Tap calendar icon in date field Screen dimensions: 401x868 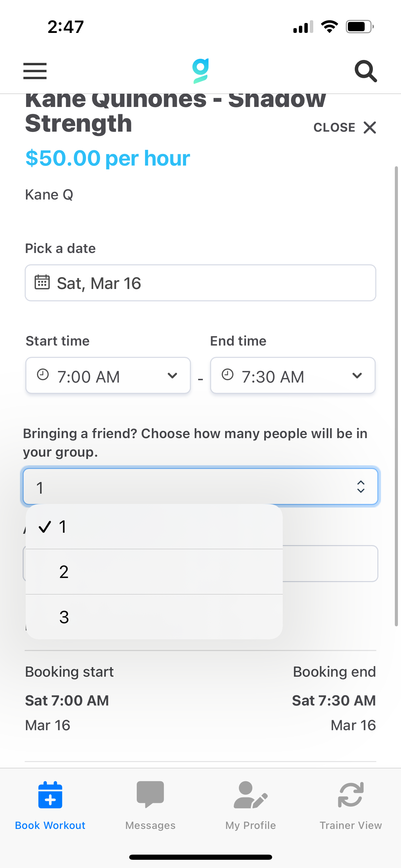coord(42,282)
